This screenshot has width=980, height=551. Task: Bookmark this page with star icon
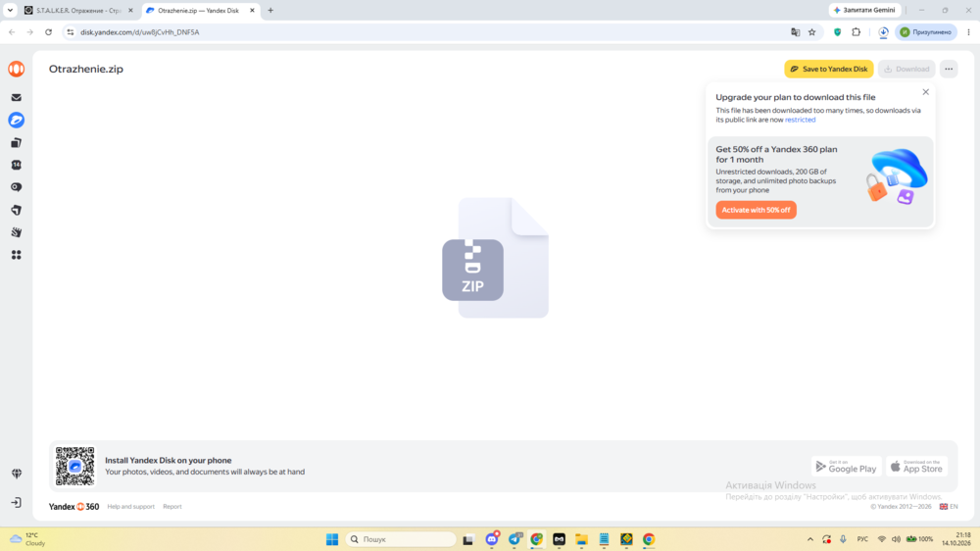[811, 32]
